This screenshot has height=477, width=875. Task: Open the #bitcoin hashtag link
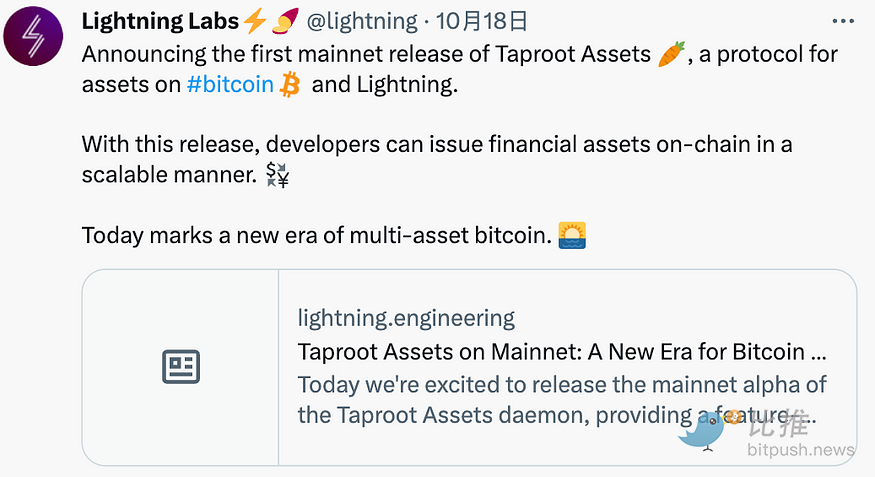click(x=230, y=84)
